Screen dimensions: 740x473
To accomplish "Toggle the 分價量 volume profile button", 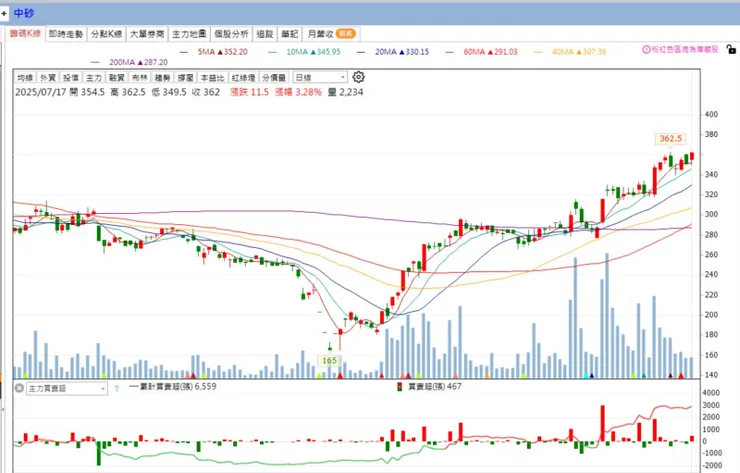I will point(274,77).
